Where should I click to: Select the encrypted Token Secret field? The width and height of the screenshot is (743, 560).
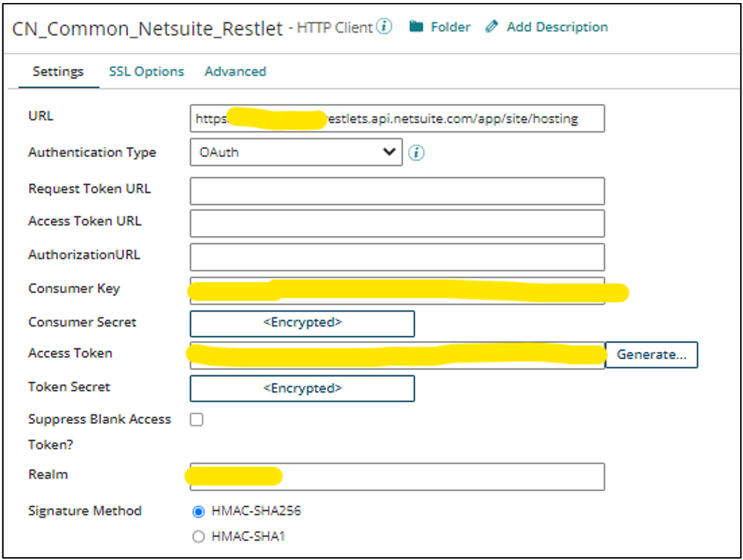(302, 388)
